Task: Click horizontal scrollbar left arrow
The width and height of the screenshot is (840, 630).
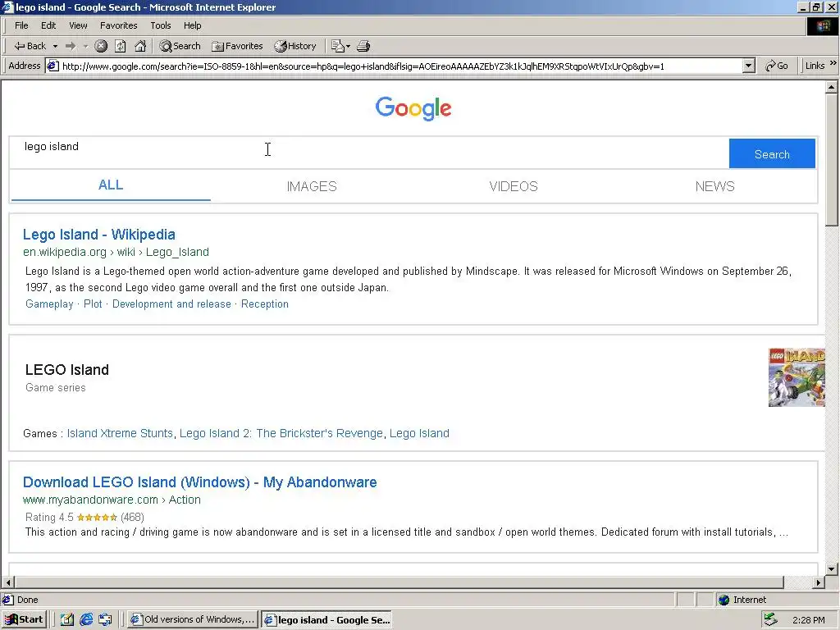Action: [x=8, y=582]
